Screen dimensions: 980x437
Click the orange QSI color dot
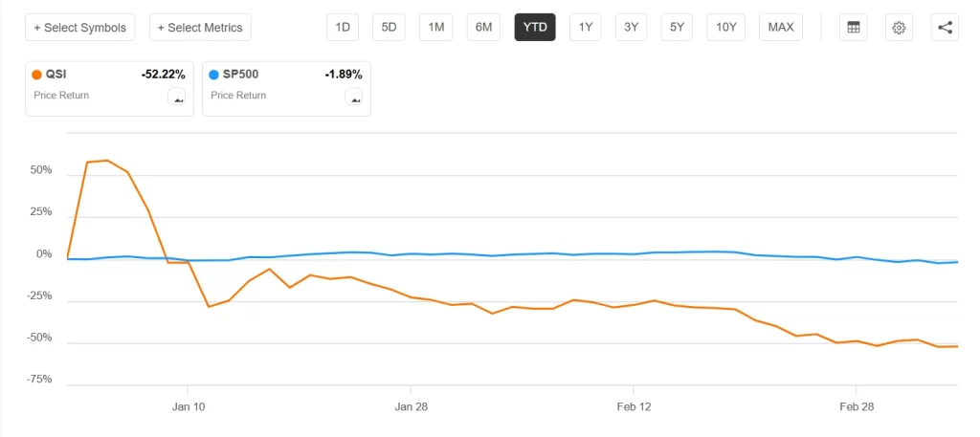tap(38, 75)
